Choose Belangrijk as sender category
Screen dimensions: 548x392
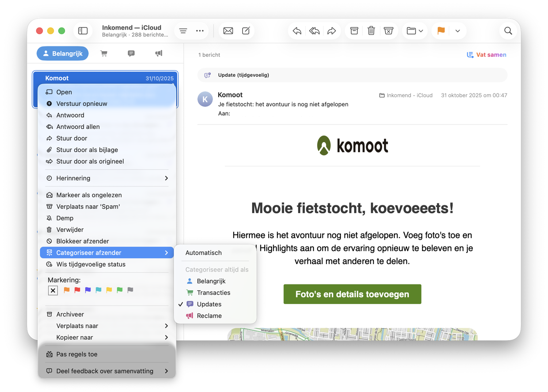[x=211, y=281]
